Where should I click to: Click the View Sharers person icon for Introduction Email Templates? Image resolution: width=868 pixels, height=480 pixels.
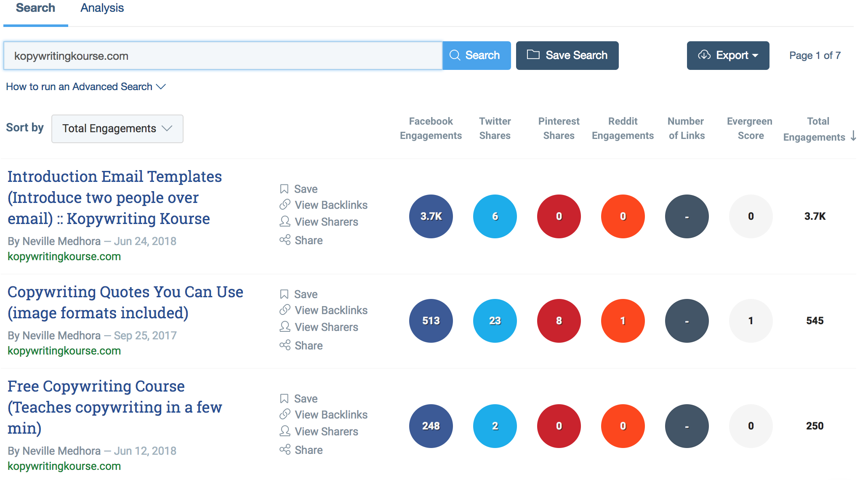click(285, 221)
